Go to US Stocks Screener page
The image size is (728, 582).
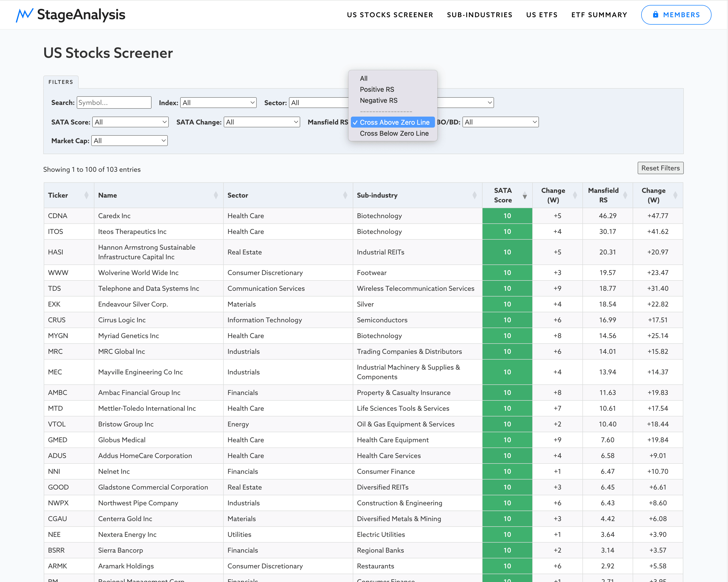(x=390, y=15)
